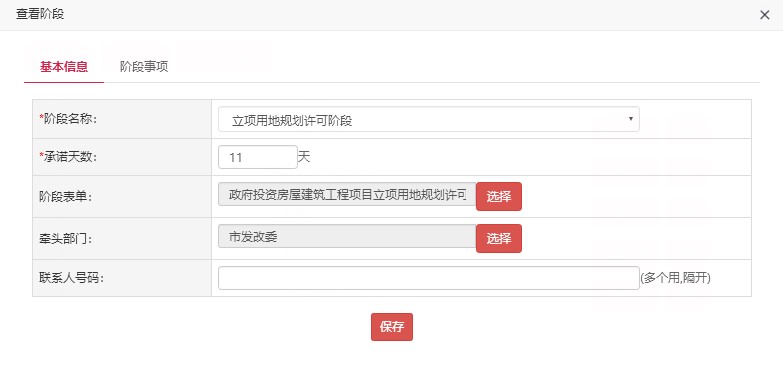Click the red 保存 button

[x=392, y=327]
